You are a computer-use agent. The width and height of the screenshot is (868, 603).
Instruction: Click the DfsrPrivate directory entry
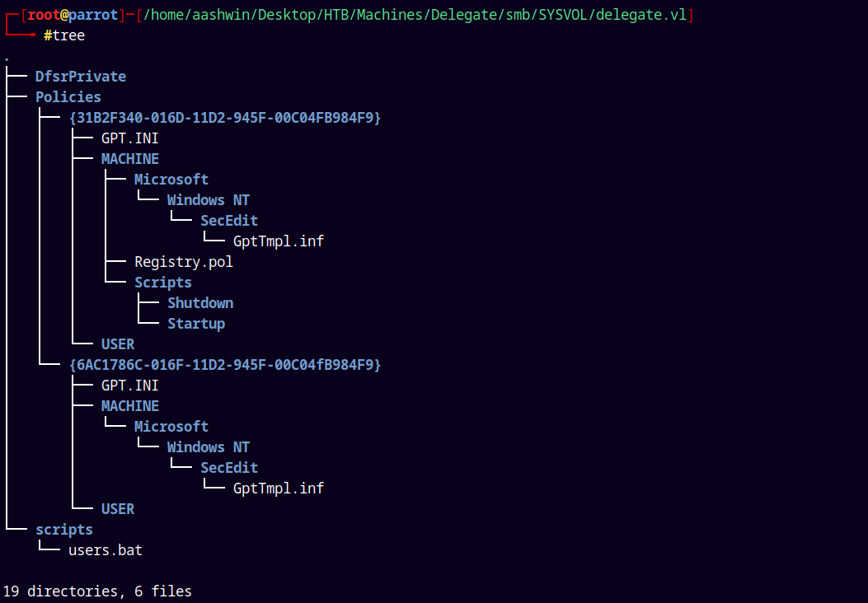(80, 77)
